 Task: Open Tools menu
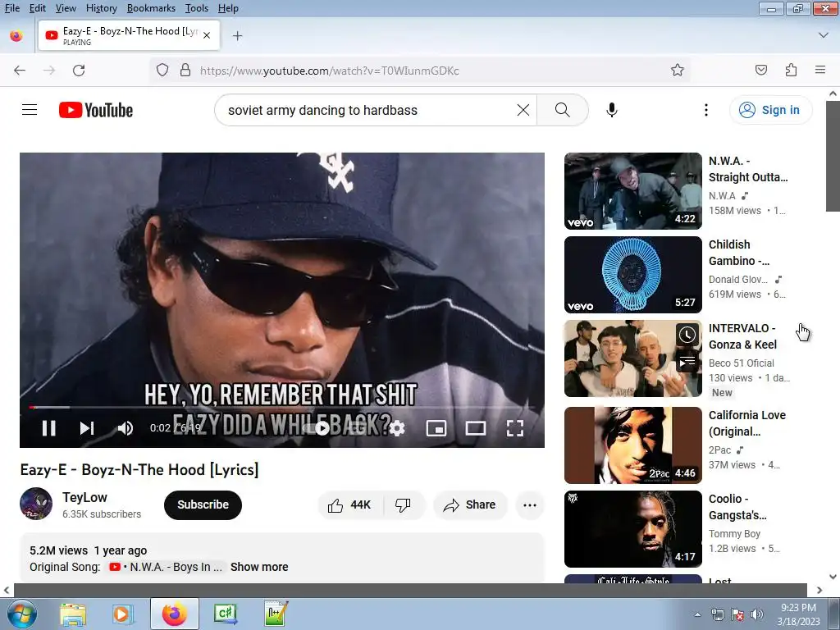click(197, 8)
